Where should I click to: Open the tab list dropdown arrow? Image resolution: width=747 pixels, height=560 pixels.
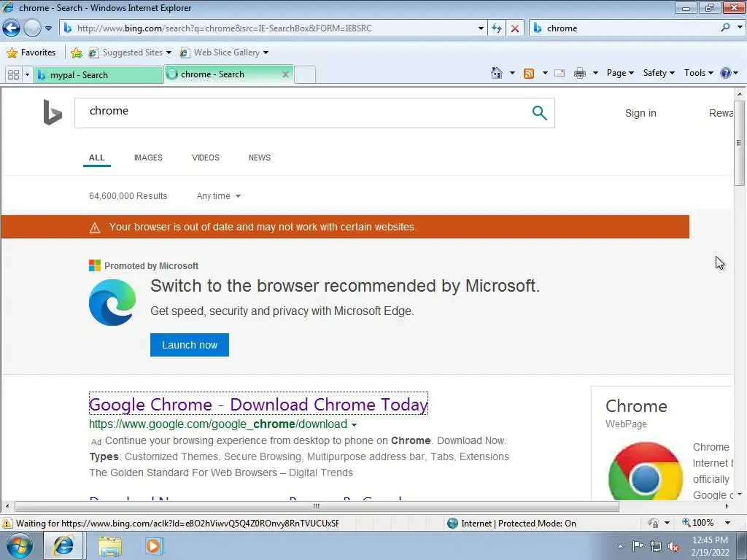click(27, 75)
